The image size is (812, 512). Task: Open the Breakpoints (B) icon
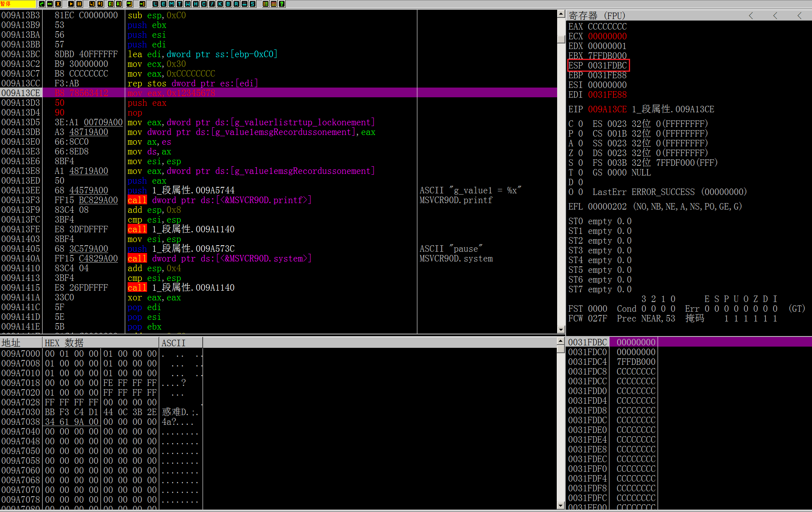tap(229, 4)
